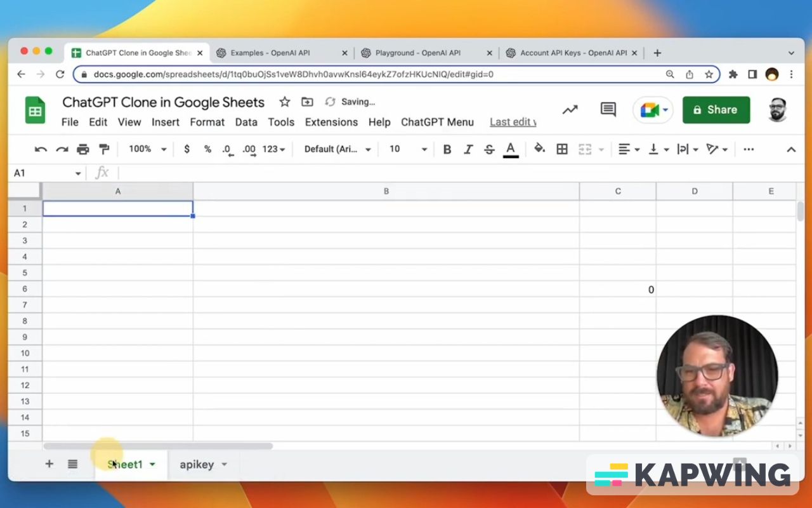812x508 pixels.
Task: Open the text color picker
Action: [511, 149]
